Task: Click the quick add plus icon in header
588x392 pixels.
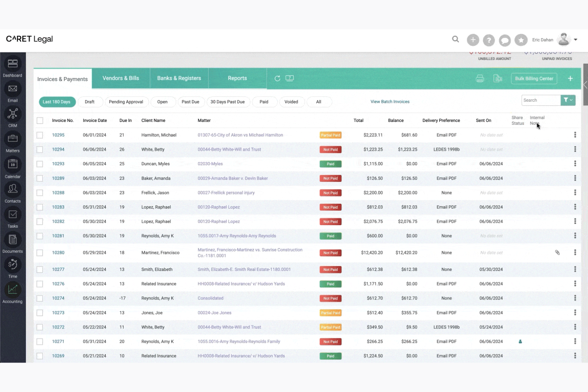Action: (473, 40)
